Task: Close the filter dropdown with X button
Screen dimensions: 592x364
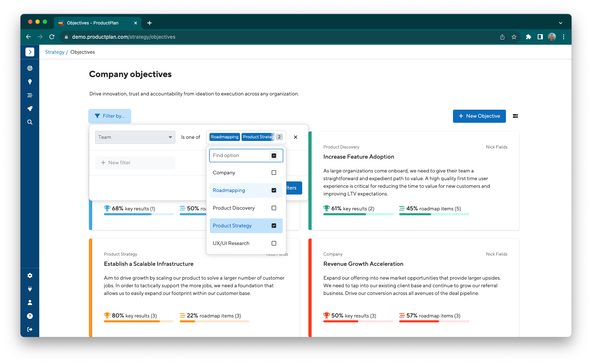Action: pos(296,137)
